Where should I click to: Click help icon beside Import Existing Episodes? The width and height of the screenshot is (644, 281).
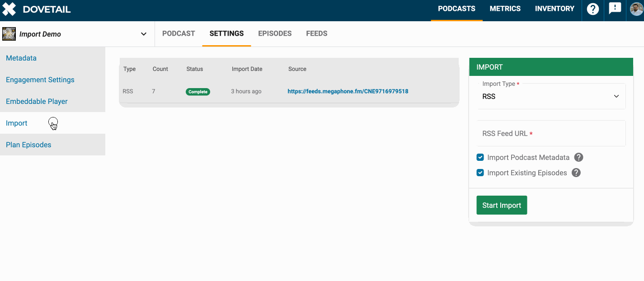[576, 173]
